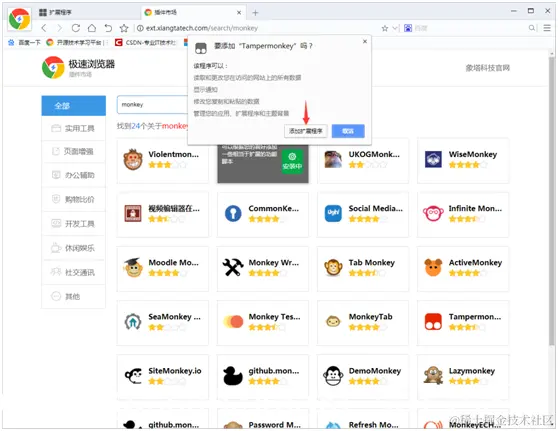Open new tab with plus button
Image resolution: width=558 pixels, height=431 pixels.
[255, 13]
